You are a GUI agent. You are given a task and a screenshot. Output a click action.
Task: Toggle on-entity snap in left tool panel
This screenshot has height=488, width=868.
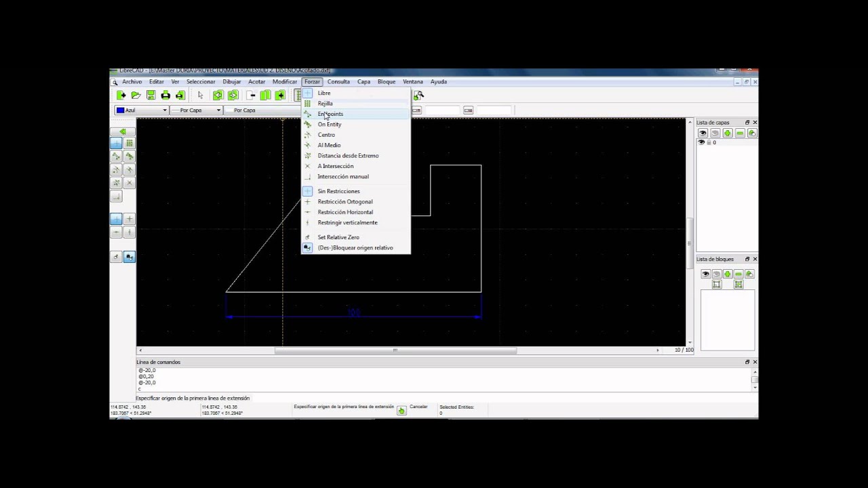[129, 156]
